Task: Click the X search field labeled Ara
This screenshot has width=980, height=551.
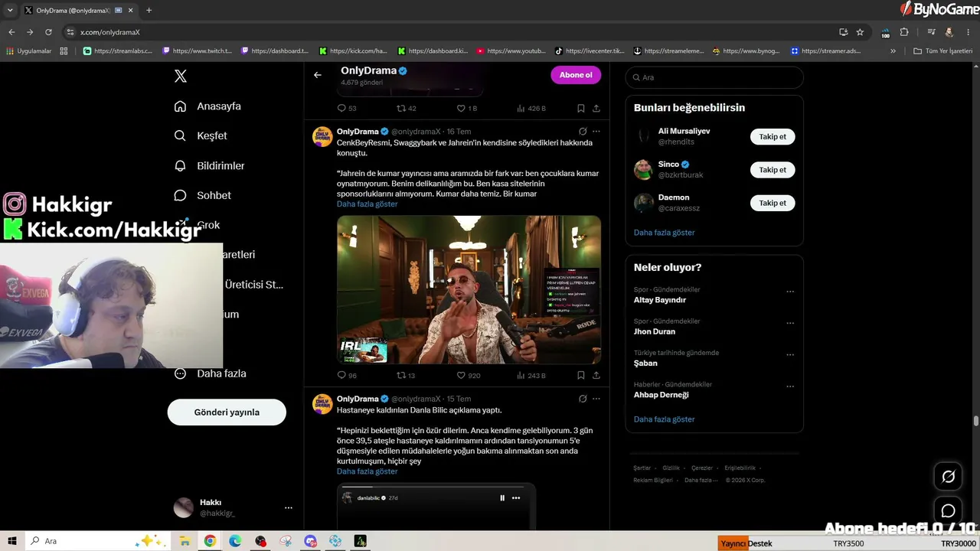Action: [714, 77]
